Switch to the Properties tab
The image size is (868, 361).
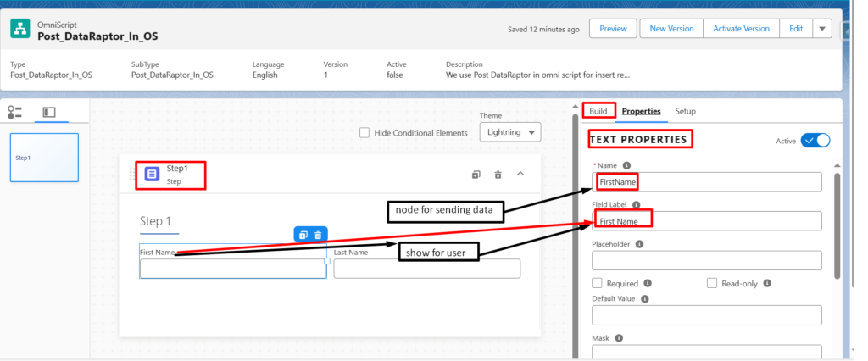[x=641, y=111]
